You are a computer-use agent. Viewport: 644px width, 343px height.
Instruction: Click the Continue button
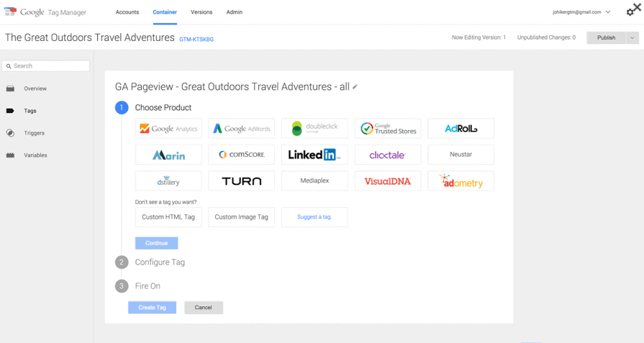pos(156,243)
